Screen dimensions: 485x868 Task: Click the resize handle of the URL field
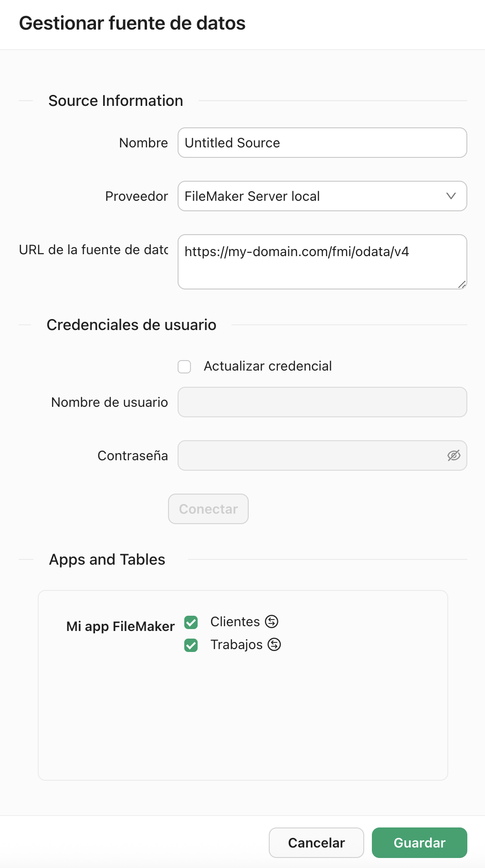pyautogui.click(x=462, y=285)
